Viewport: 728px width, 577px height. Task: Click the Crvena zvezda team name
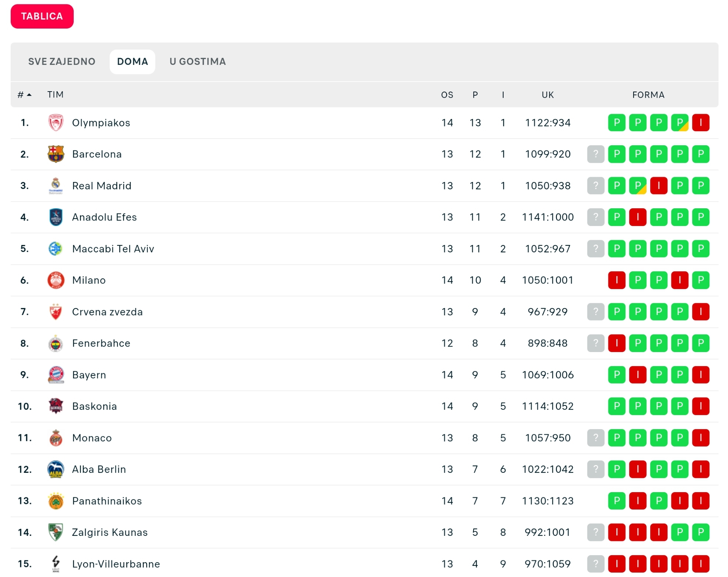(x=107, y=312)
